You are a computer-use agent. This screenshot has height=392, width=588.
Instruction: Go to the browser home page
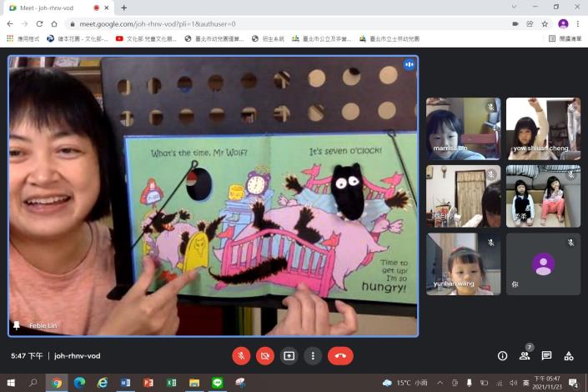pyautogui.click(x=54, y=23)
